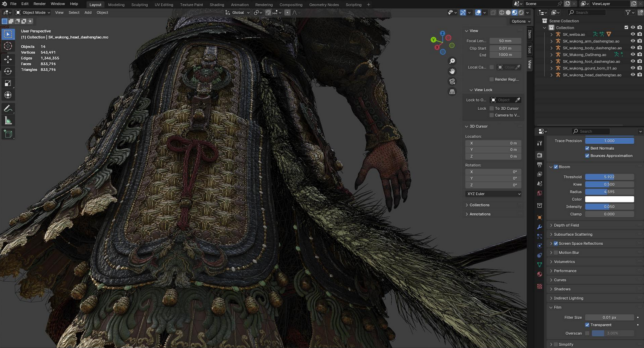The image size is (644, 348).
Task: Disable the Bloom checkbox
Action: [x=556, y=167]
